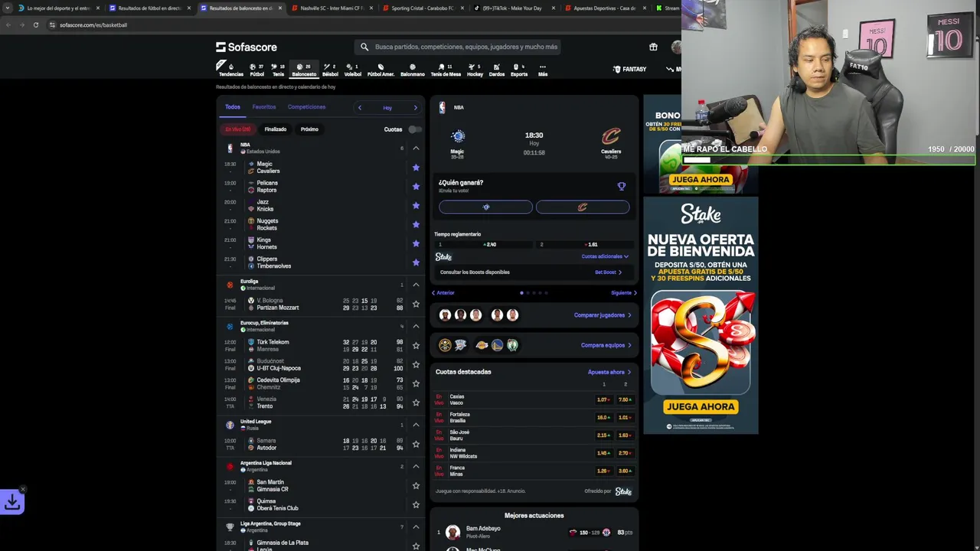Open the FANTASY section
980x551 pixels.
pos(630,69)
